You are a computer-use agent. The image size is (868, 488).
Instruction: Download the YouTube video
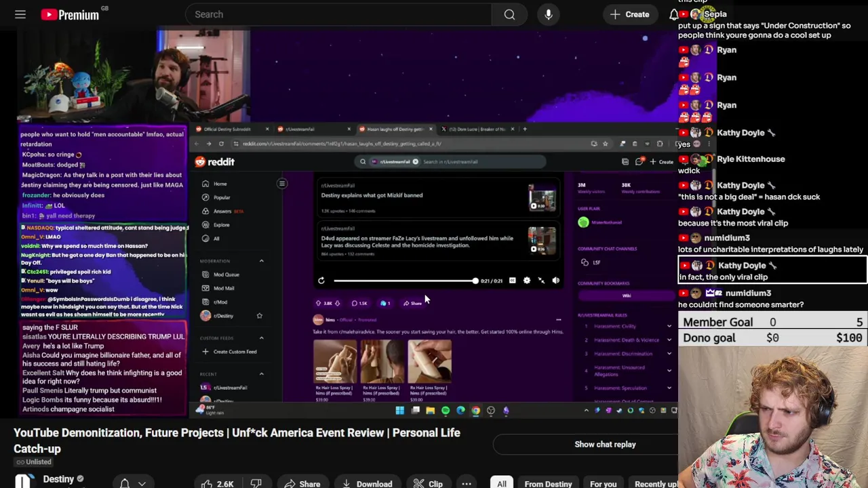coord(367,484)
